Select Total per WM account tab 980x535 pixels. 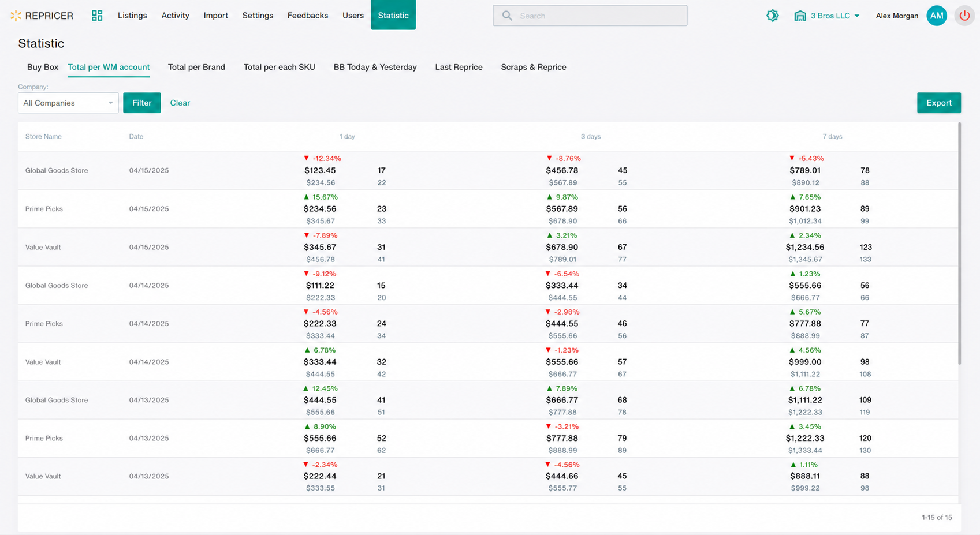pyautogui.click(x=109, y=67)
